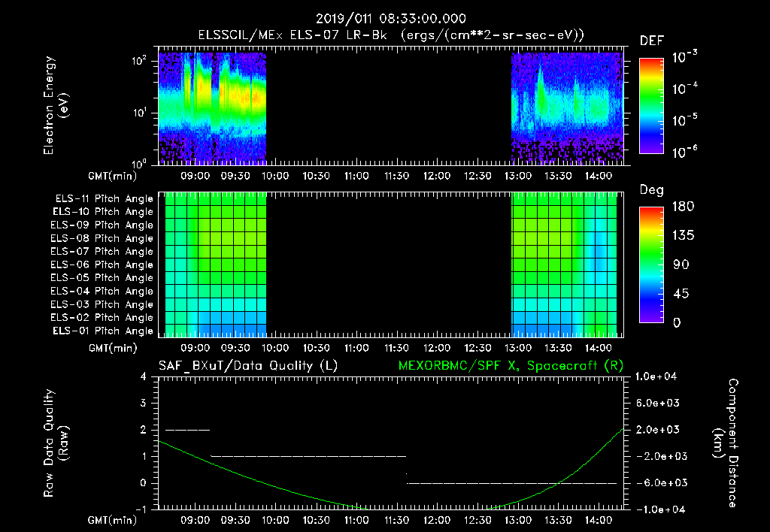Click the 14:00 tick under the spectrogram

tap(598, 176)
